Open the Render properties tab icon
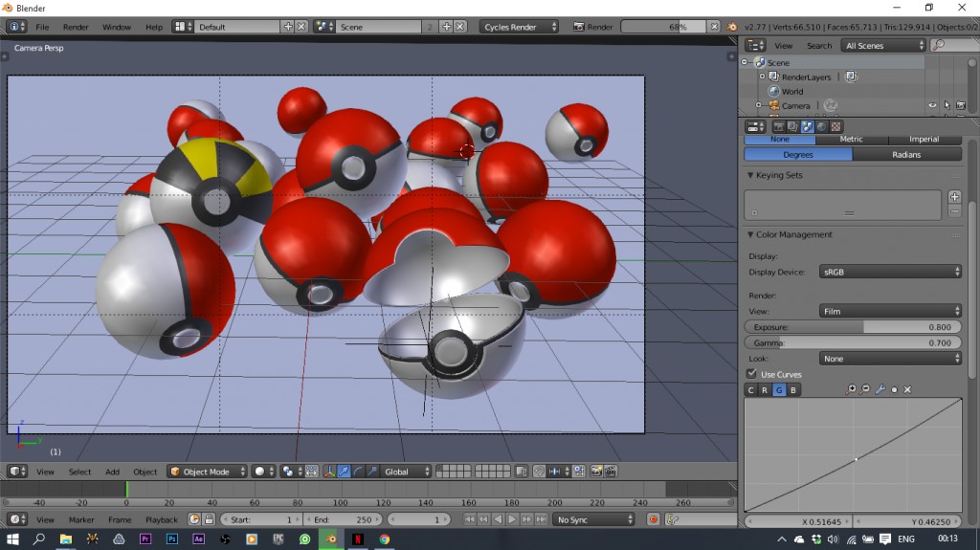Image resolution: width=980 pixels, height=550 pixels. pyautogui.click(x=779, y=126)
